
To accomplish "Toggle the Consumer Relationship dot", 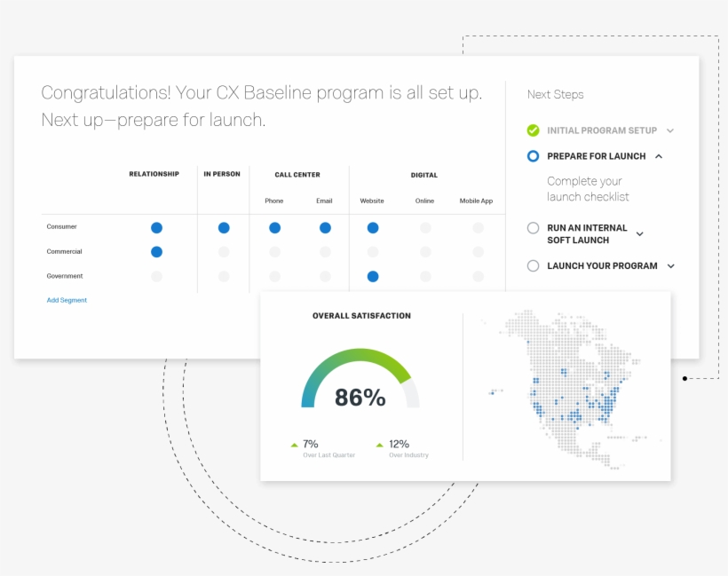I will point(156,228).
